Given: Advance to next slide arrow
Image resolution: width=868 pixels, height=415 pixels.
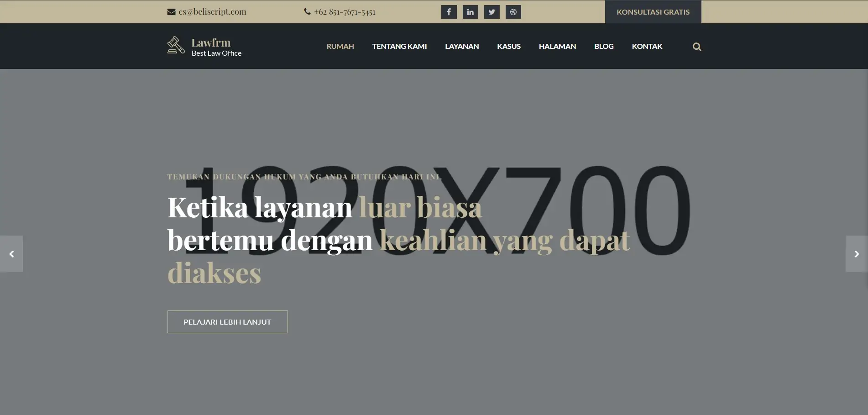Looking at the screenshot, I should click(856, 254).
